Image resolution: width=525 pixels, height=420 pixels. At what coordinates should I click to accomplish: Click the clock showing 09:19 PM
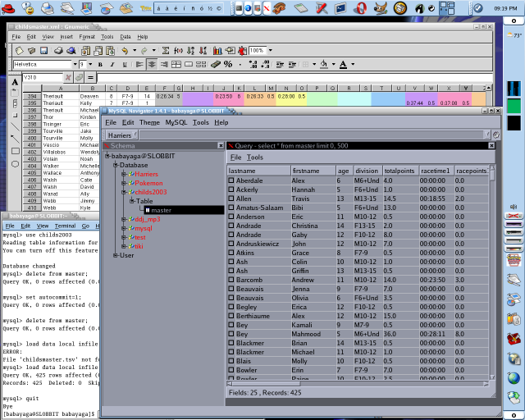(x=505, y=9)
